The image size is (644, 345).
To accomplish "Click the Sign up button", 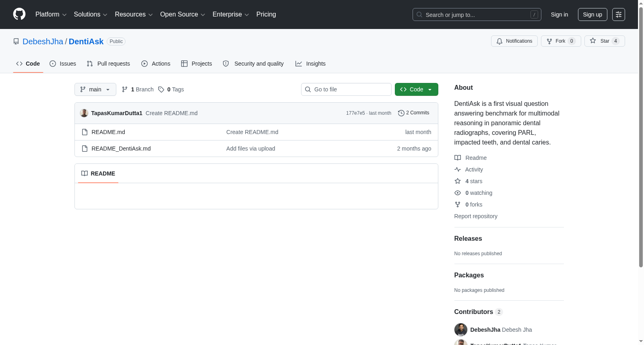I will point(592,14).
